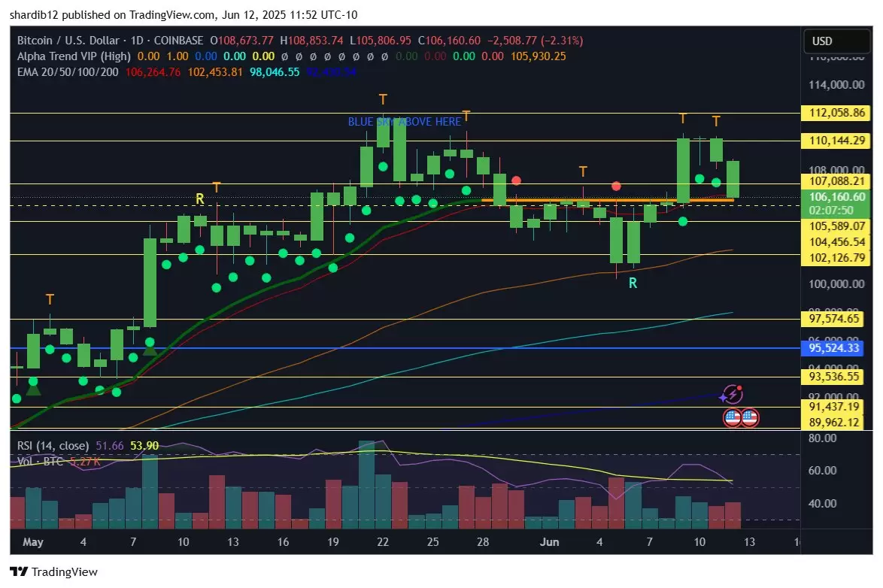The width and height of the screenshot is (883, 588).
Task: Click the Vol · BTC indicator label
Action: (40, 461)
